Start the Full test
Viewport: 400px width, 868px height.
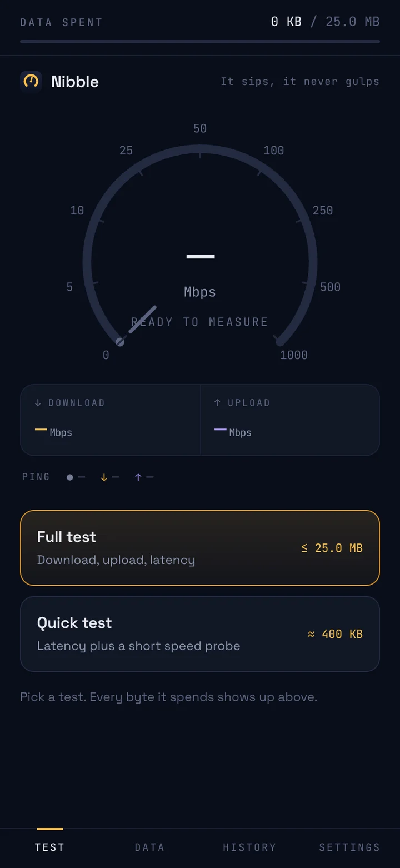200,548
